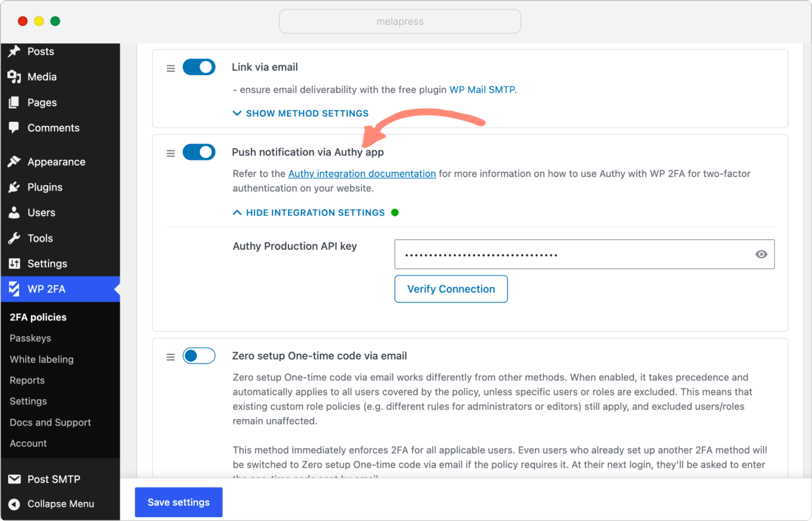Open the 2FA policies submenu item

coord(38,317)
